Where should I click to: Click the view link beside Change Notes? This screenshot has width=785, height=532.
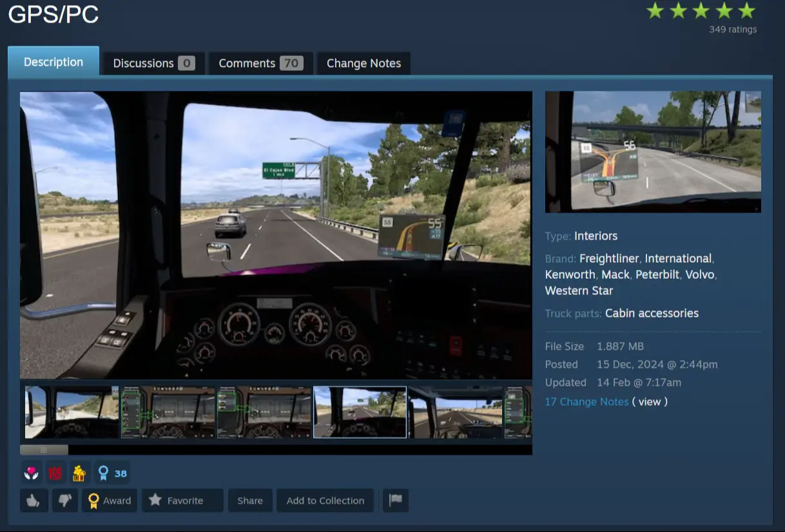point(650,401)
